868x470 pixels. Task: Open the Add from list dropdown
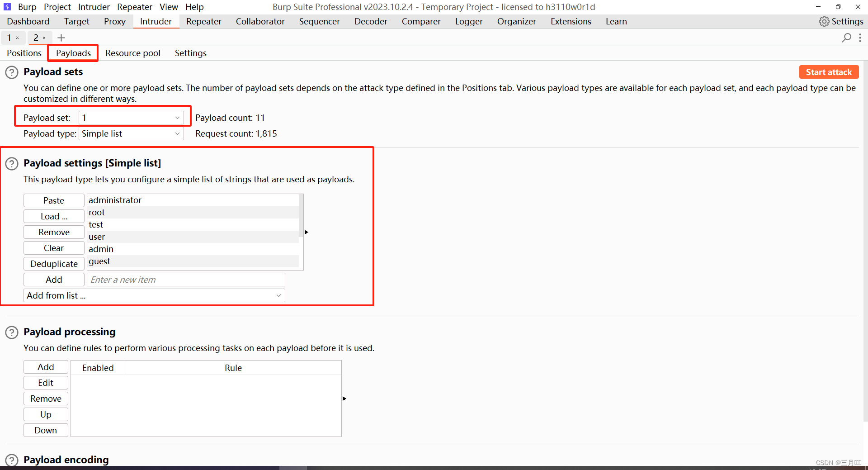click(154, 295)
